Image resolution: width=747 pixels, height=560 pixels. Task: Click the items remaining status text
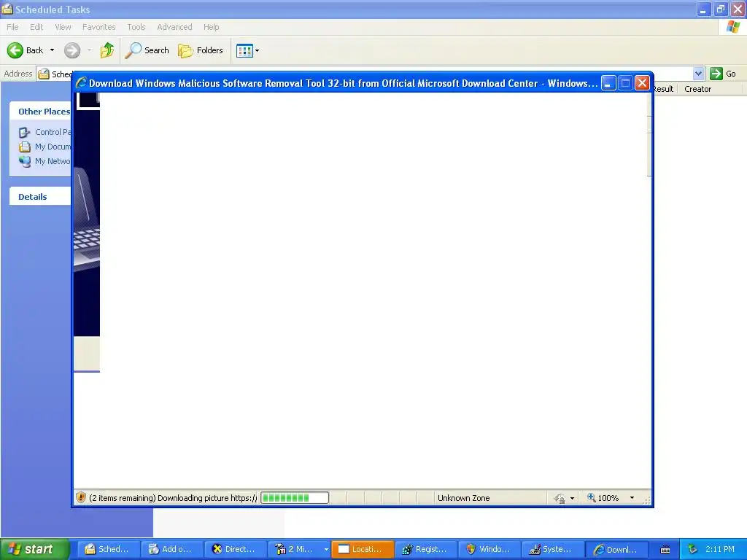(173, 498)
